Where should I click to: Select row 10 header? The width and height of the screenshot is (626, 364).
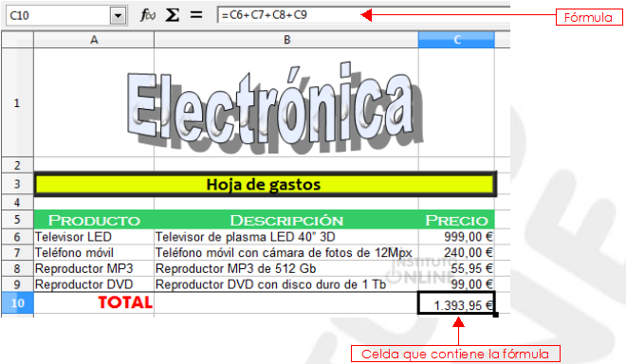pyautogui.click(x=17, y=303)
